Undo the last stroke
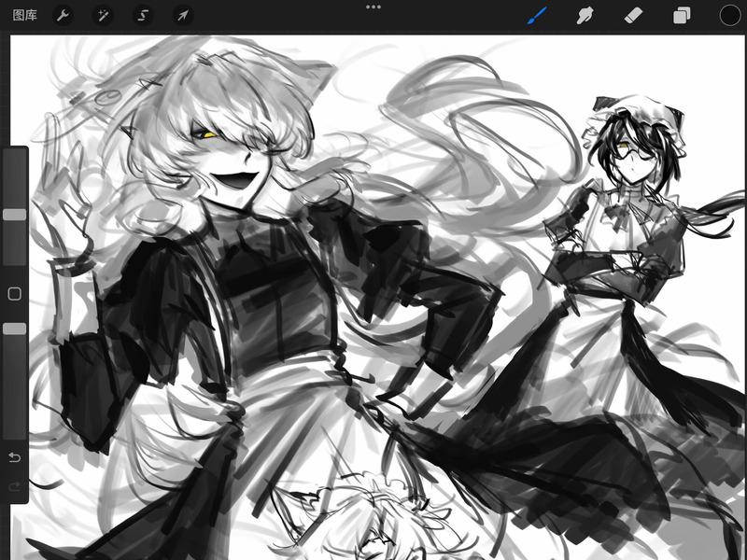Image resolution: width=747 pixels, height=560 pixels. pyautogui.click(x=15, y=457)
